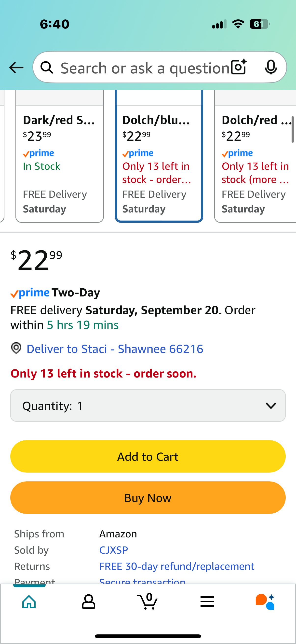Tap the microphone voice search icon
Viewport: 296px width, 644px height.
pyautogui.click(x=271, y=67)
